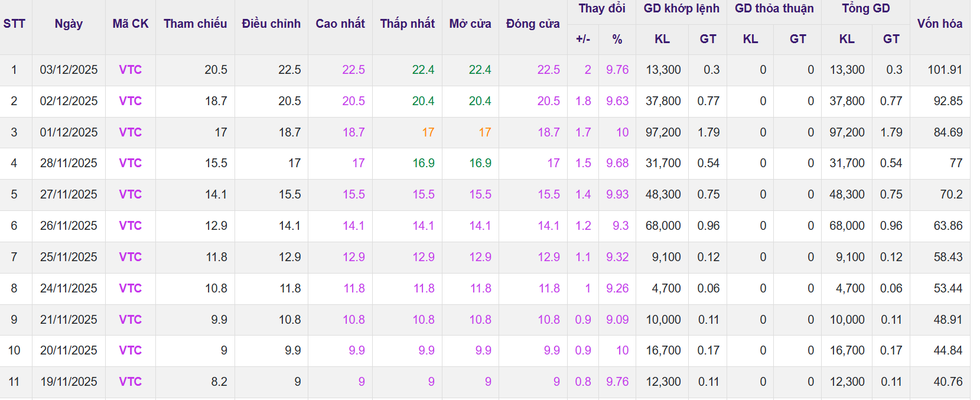
Task: Click the Mở cửa column header
Action: (x=470, y=24)
